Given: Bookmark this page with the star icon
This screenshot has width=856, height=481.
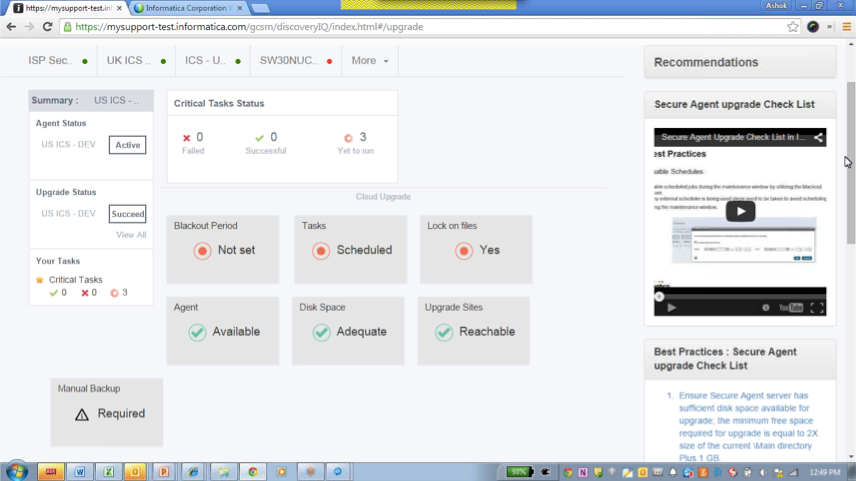Looking at the screenshot, I should [793, 27].
